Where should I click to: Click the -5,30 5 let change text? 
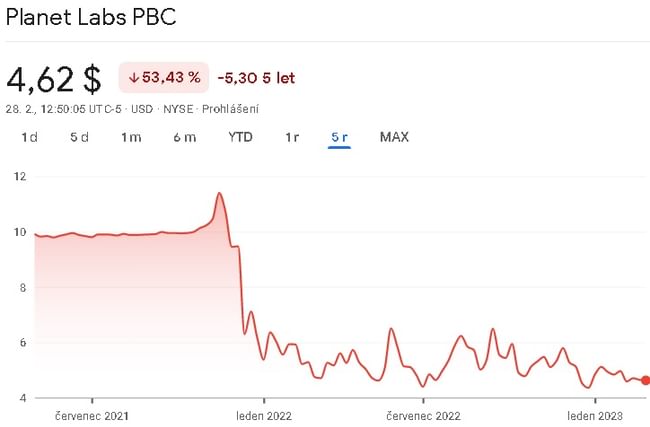pyautogui.click(x=258, y=78)
